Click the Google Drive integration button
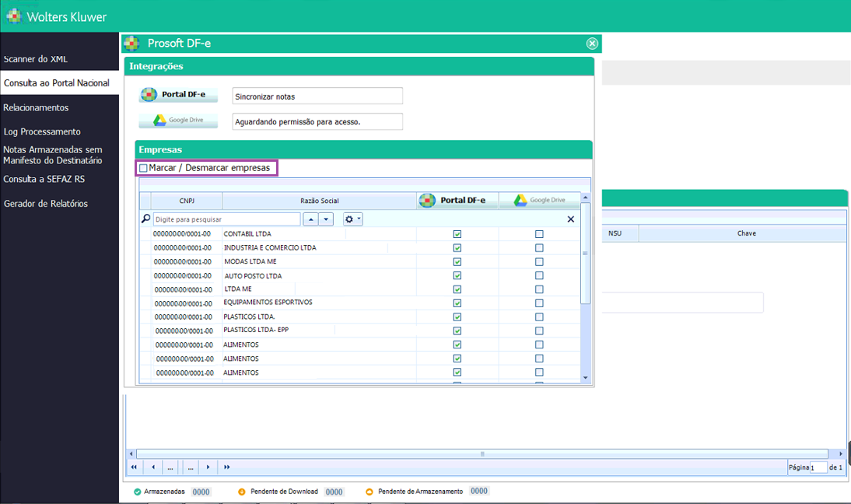 tap(179, 121)
